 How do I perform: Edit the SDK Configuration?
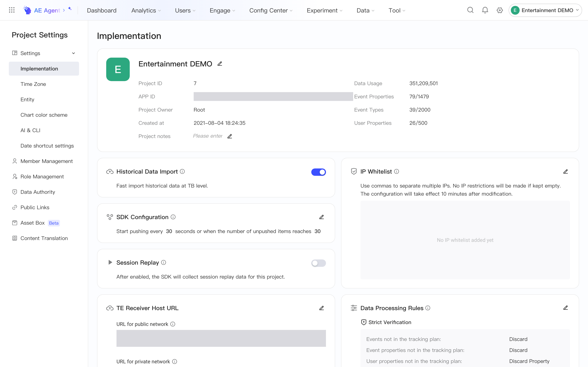tap(321, 217)
